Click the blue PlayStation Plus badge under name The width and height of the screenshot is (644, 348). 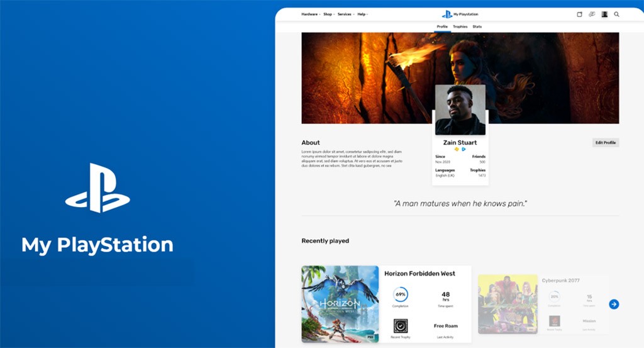(464, 150)
